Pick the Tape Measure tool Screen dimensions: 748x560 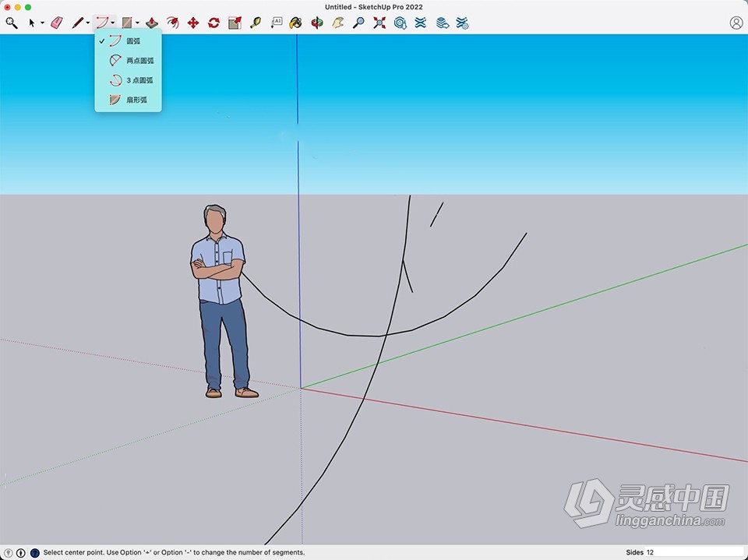[256, 23]
